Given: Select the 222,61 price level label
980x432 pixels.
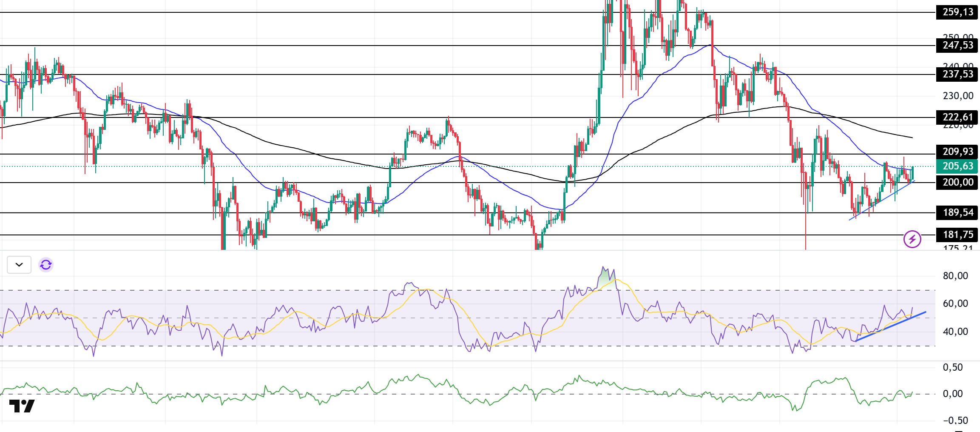Looking at the screenshot, I should pos(957,117).
